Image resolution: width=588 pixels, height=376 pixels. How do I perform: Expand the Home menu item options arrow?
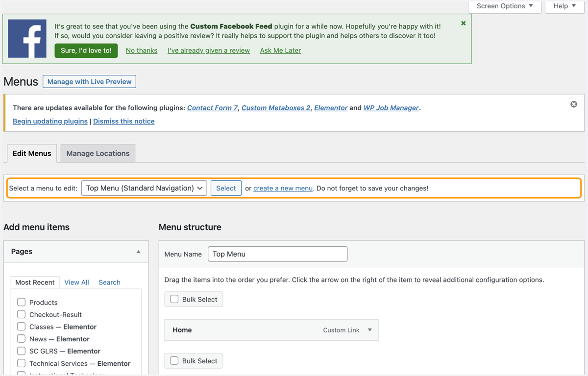click(370, 330)
